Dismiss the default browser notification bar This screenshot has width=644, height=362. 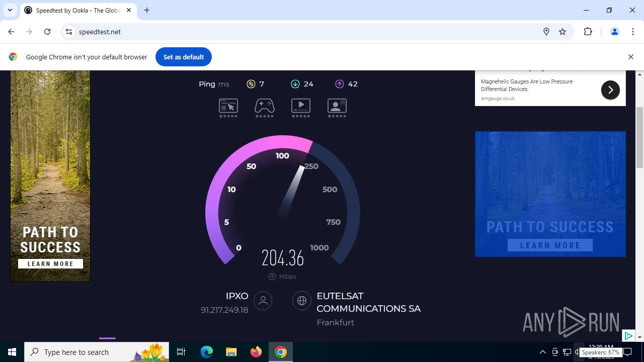point(631,57)
